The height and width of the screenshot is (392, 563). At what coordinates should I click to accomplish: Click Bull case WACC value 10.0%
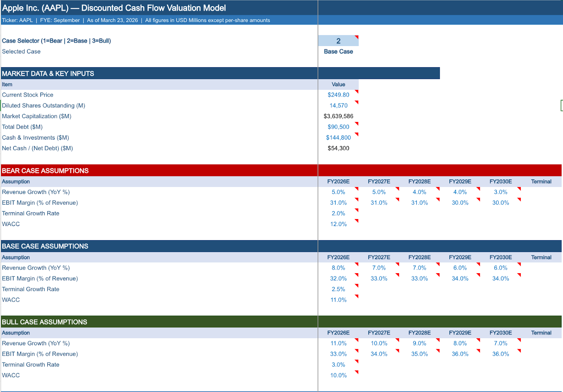click(x=338, y=375)
